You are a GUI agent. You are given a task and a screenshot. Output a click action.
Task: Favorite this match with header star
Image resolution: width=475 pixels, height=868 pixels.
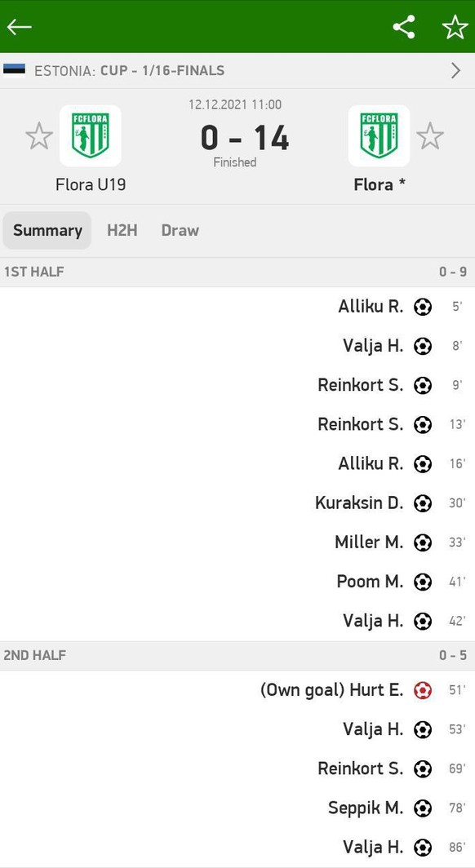[x=455, y=27]
